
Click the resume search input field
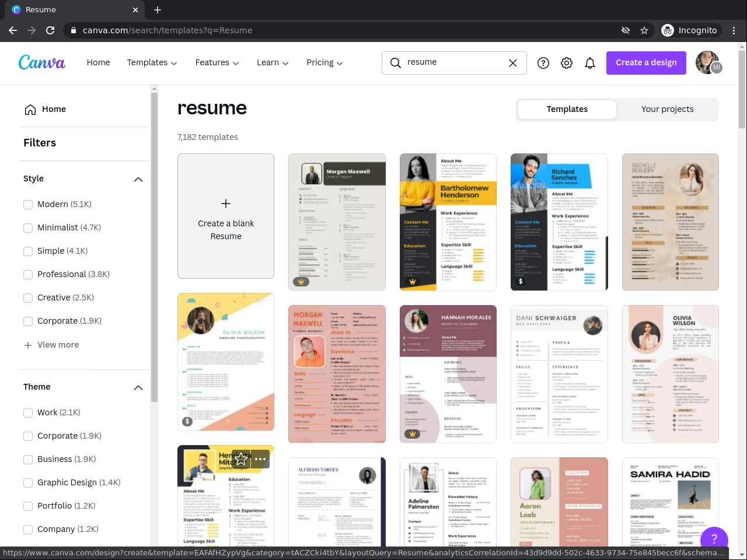coord(454,63)
